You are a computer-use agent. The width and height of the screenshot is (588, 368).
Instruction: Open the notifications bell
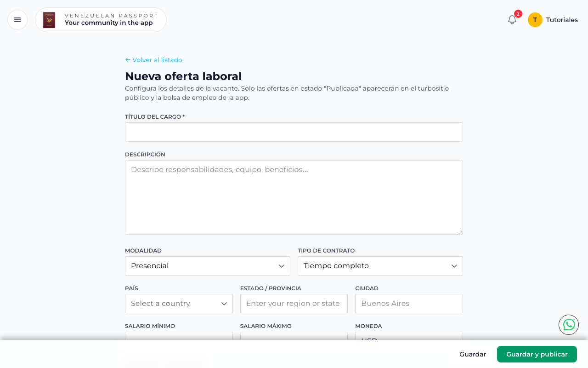pos(512,20)
